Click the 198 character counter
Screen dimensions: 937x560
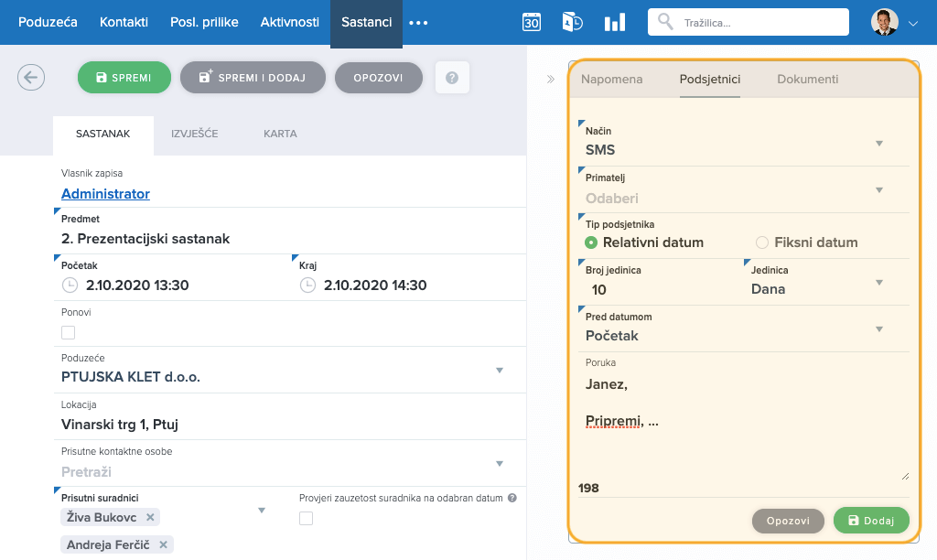(x=588, y=488)
